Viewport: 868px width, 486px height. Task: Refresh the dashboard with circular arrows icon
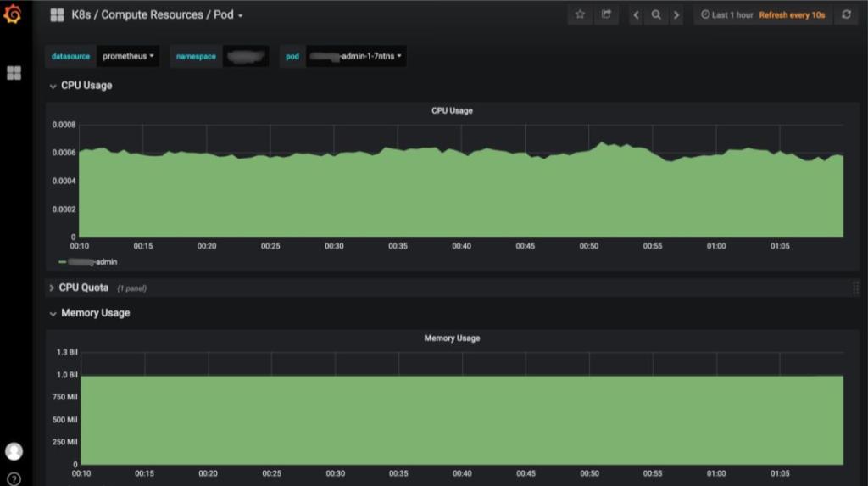click(x=847, y=14)
